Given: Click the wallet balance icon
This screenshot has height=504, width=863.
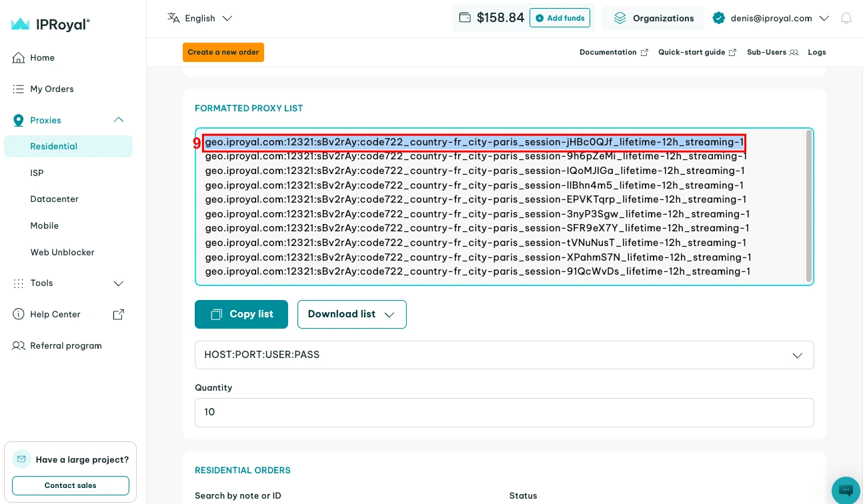Looking at the screenshot, I should (465, 18).
